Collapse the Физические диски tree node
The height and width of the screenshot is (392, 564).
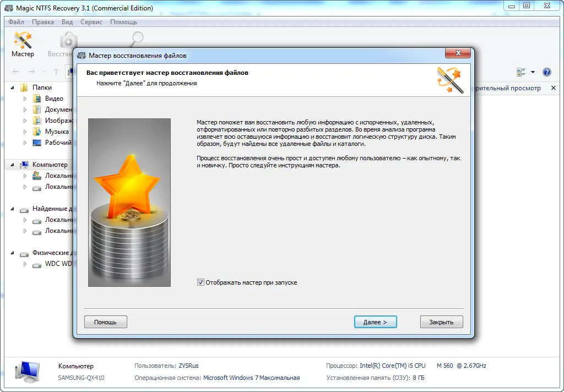pyautogui.click(x=13, y=253)
